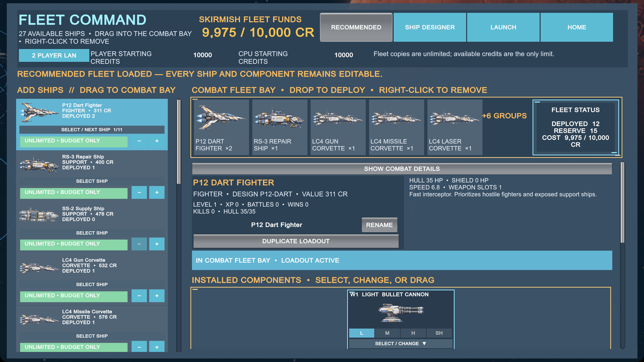Image resolution: width=644 pixels, height=362 pixels.
Task: Select the LC4 Missile Corvette sprite in list
Action: [x=39, y=319]
